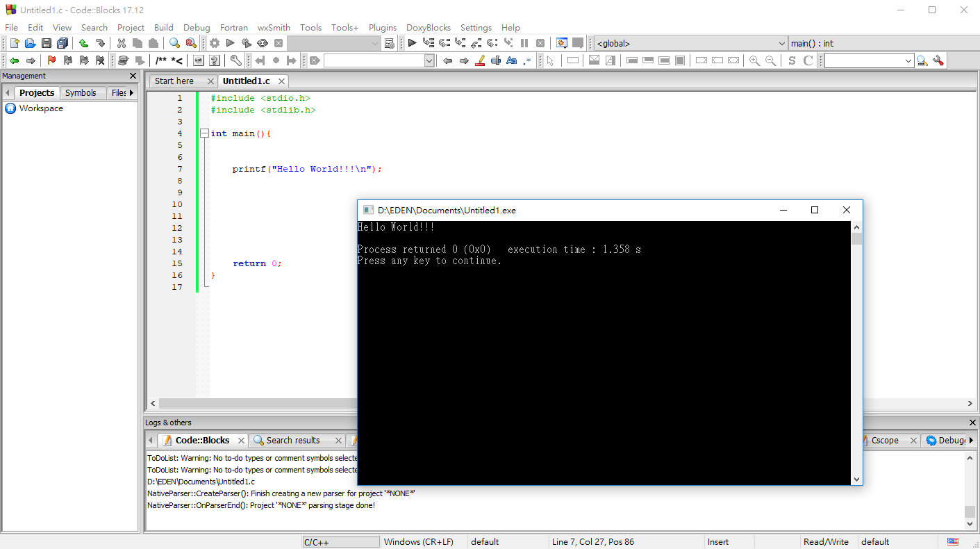Open the DoxyBlocks menu

(429, 27)
